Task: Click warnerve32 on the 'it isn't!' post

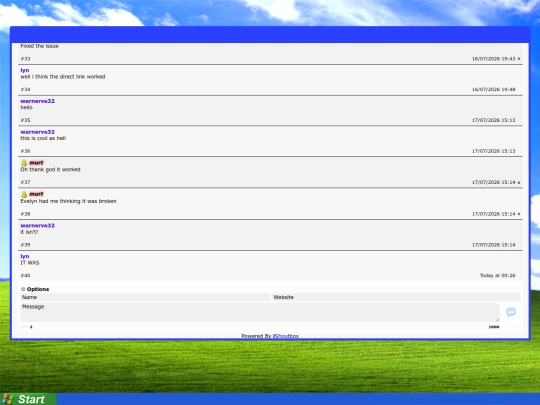Action: [38, 226]
